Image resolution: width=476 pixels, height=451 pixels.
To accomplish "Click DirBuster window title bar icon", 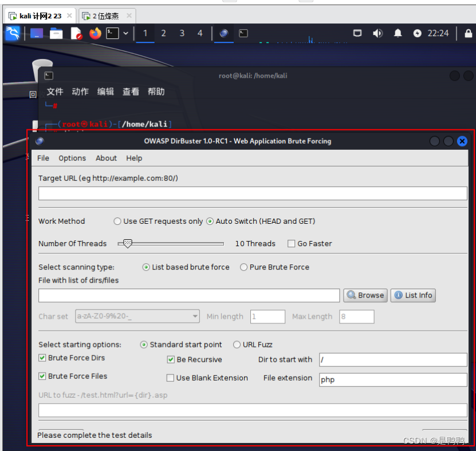I will click(40, 141).
